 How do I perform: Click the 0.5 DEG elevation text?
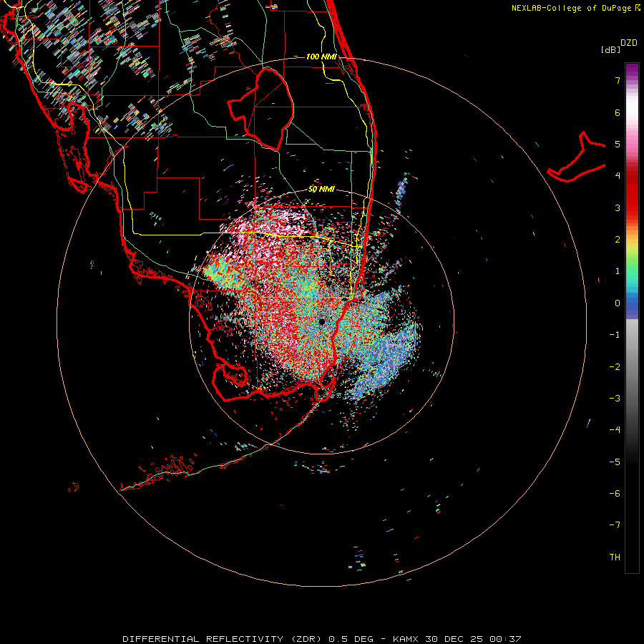[351, 639]
